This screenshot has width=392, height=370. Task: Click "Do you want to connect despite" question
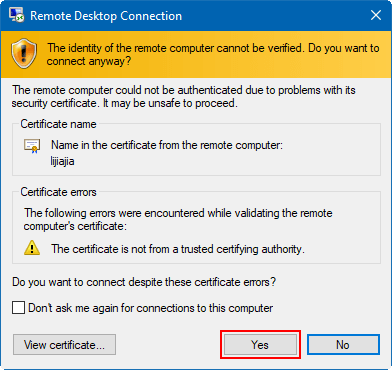click(x=144, y=282)
